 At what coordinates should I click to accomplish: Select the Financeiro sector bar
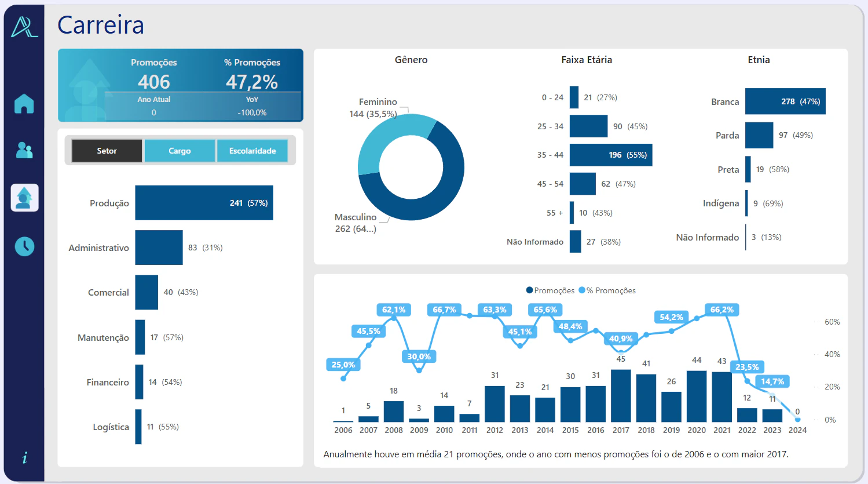tap(139, 382)
